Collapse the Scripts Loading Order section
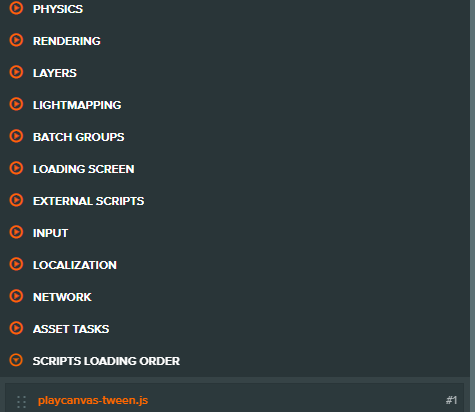Screen dimensions: 475x412 coord(16,360)
